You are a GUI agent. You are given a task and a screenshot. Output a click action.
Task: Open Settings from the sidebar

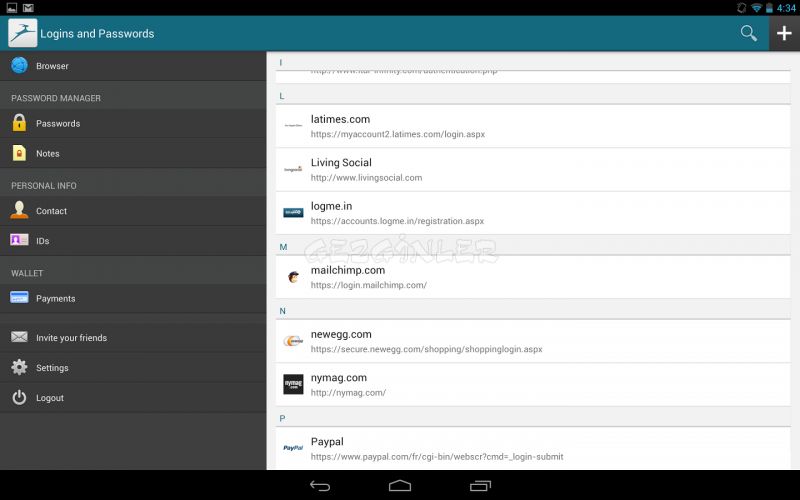(x=133, y=367)
